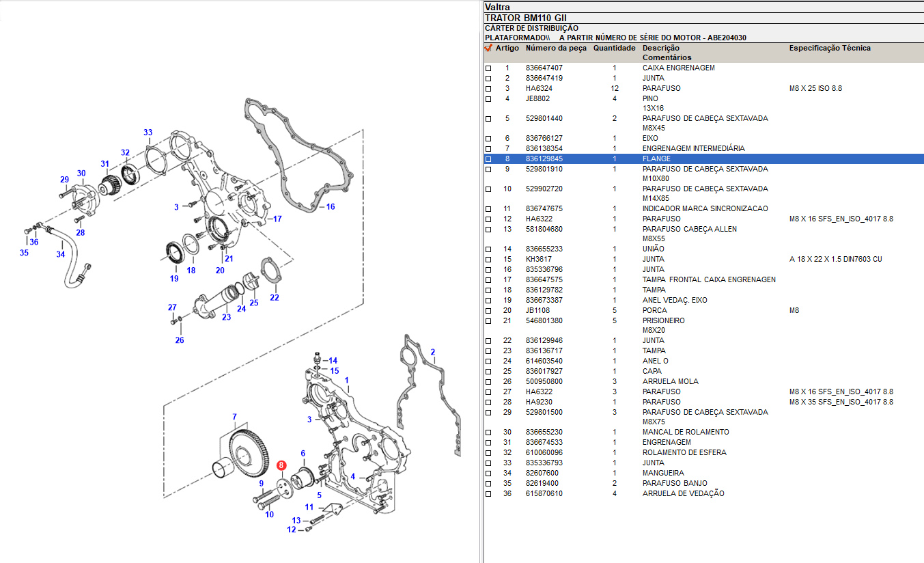Click callout 34 for the hose

tap(61, 254)
